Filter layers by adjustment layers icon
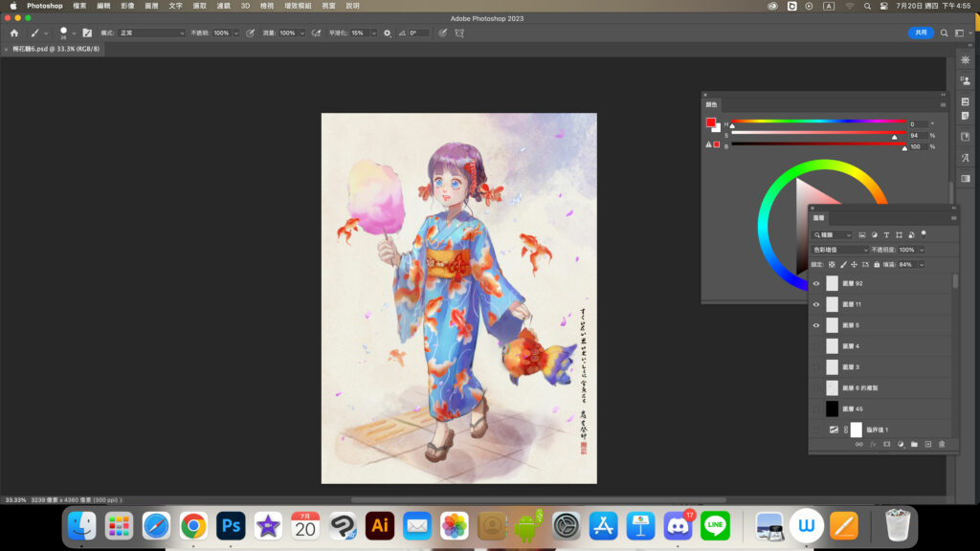This screenshot has width=980, height=551. tap(875, 235)
